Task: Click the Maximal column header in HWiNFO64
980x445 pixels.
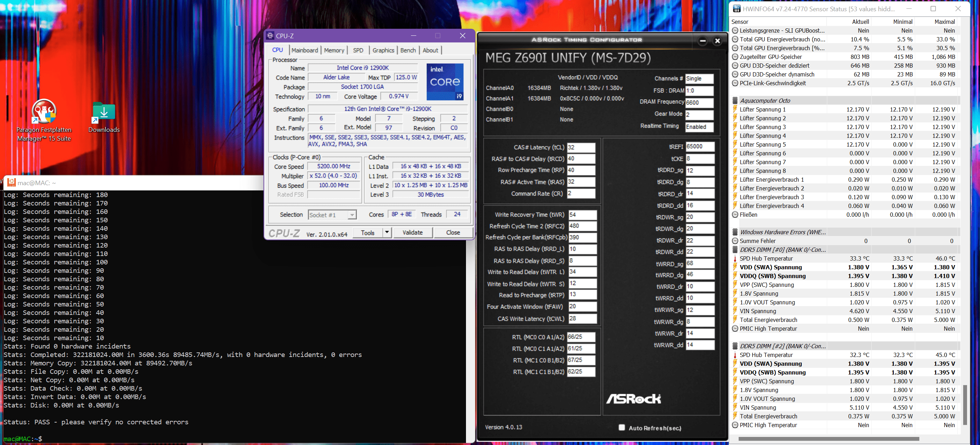Action: (935, 22)
